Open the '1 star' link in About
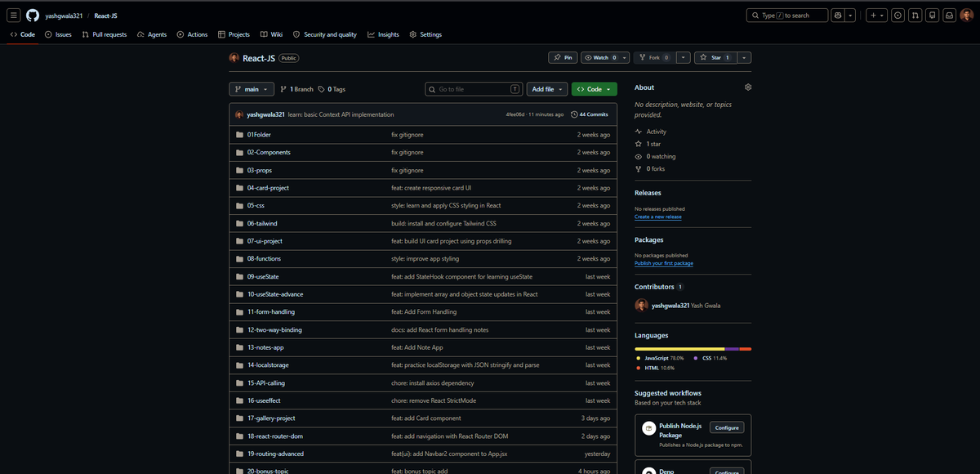980x474 pixels. 648,144
